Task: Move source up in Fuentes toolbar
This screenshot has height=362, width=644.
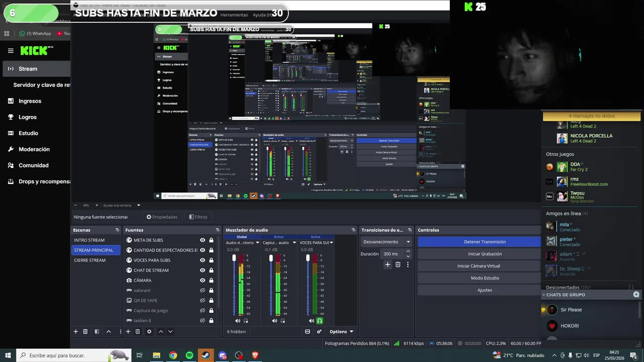Action: (161, 331)
